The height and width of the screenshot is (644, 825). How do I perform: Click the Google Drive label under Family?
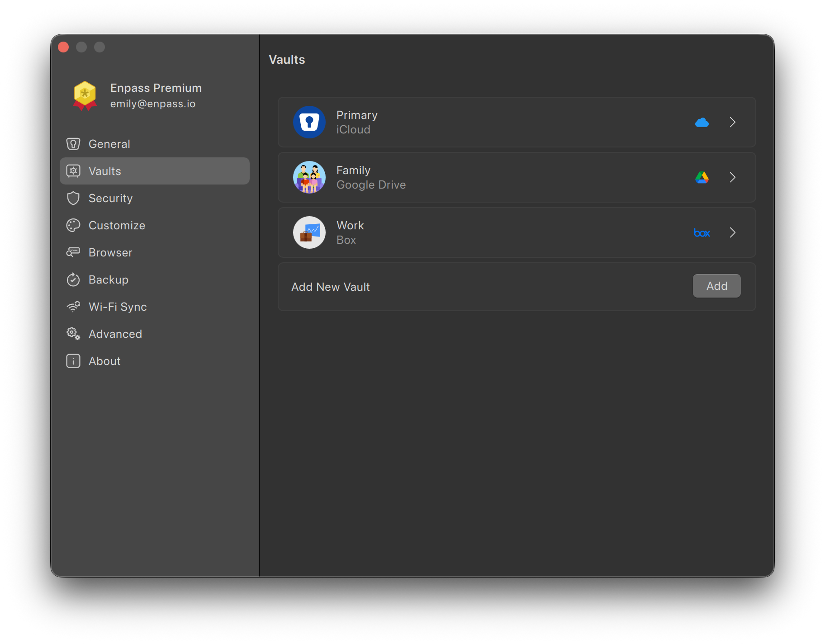(371, 185)
